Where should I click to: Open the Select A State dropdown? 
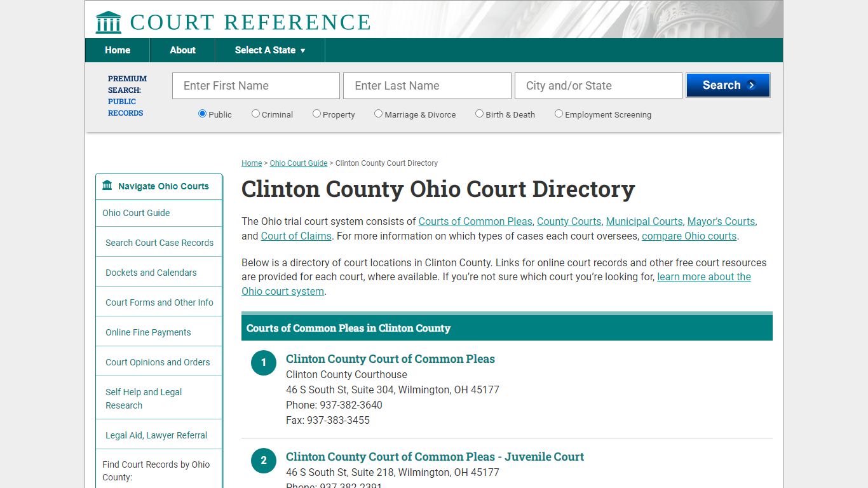coord(270,50)
